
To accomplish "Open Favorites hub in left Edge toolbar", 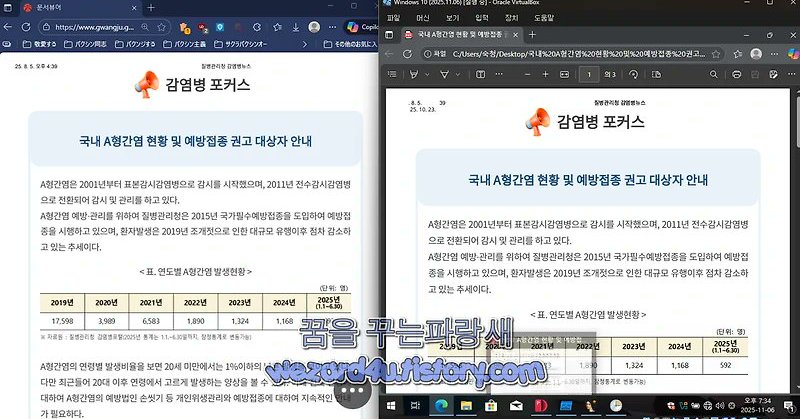I will coord(277,27).
